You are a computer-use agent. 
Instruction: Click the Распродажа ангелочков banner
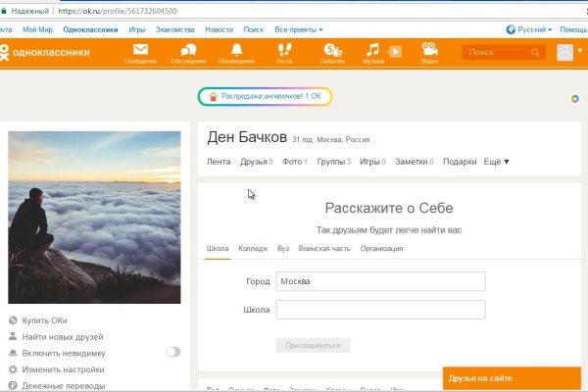pos(264,97)
